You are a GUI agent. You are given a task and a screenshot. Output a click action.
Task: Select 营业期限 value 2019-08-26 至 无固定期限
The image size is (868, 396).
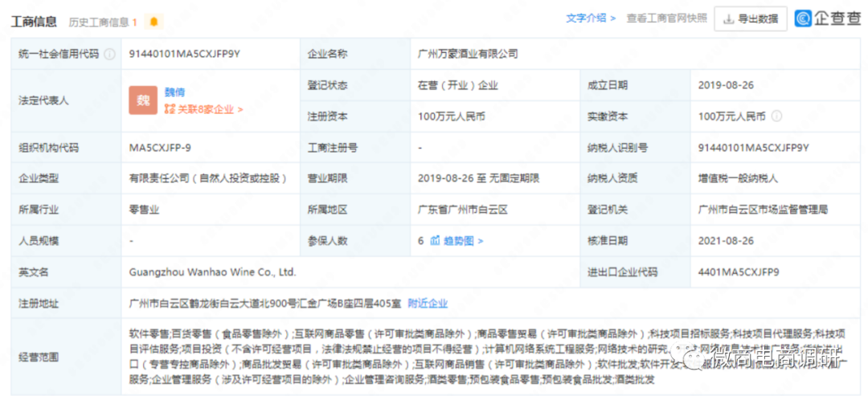tap(478, 178)
